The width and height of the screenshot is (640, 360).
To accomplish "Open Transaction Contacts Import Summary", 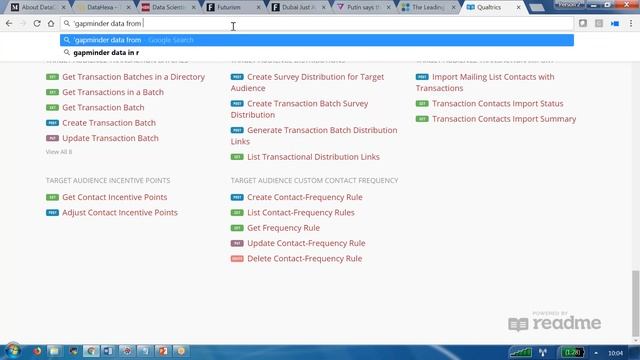I will coord(504,119).
